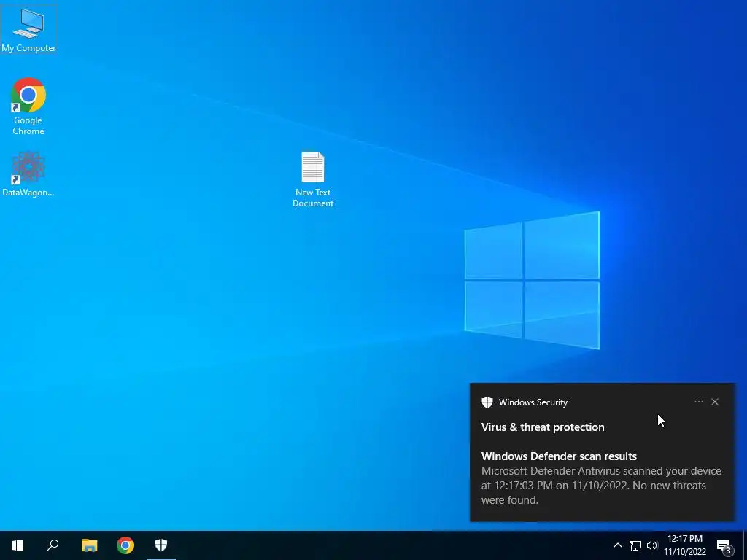Click the Virus & threat protection heading
This screenshot has width=747, height=560.
(543, 427)
